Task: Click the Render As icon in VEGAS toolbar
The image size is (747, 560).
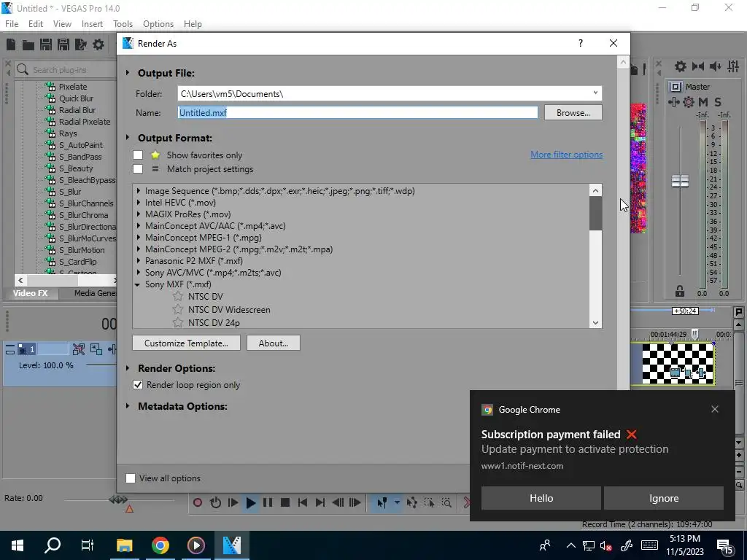Action: point(81,44)
